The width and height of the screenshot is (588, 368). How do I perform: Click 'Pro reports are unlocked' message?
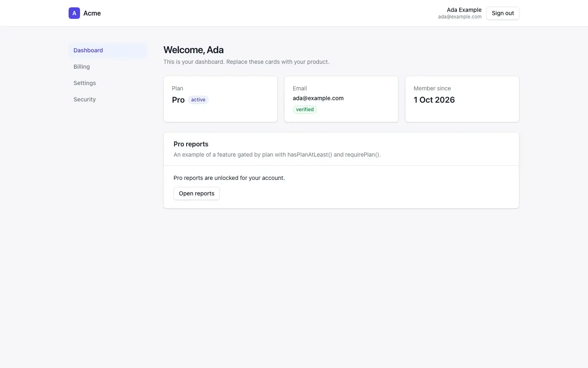point(229,178)
